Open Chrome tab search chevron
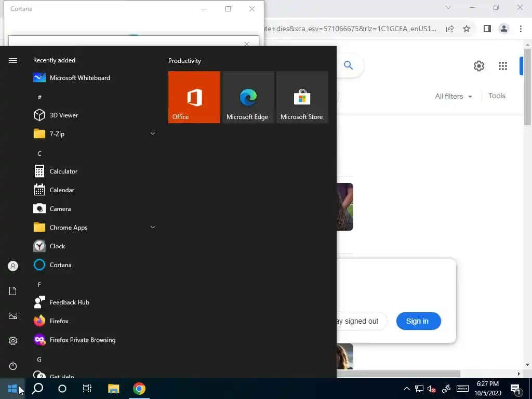 point(448,7)
